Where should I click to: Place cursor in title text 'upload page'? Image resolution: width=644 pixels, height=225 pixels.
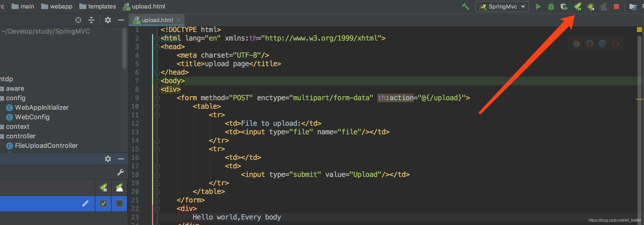[x=227, y=64]
